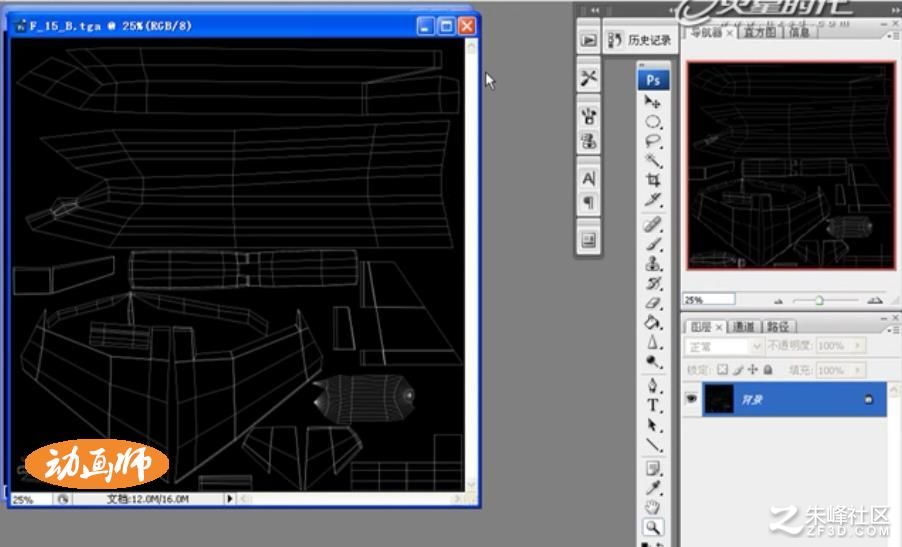Open the Navigator panel menu
This screenshot has width=902, height=547.
click(893, 35)
